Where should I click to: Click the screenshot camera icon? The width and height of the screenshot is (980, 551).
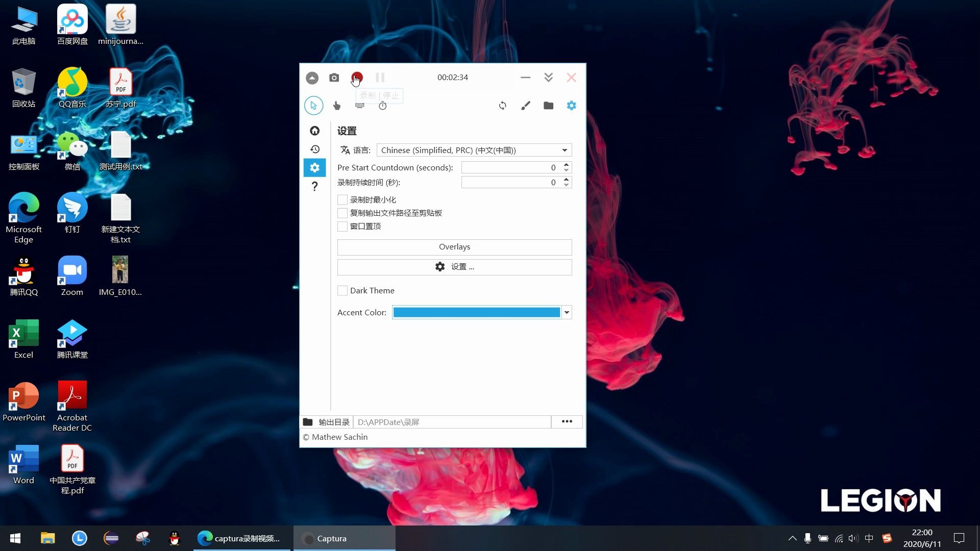click(x=334, y=78)
